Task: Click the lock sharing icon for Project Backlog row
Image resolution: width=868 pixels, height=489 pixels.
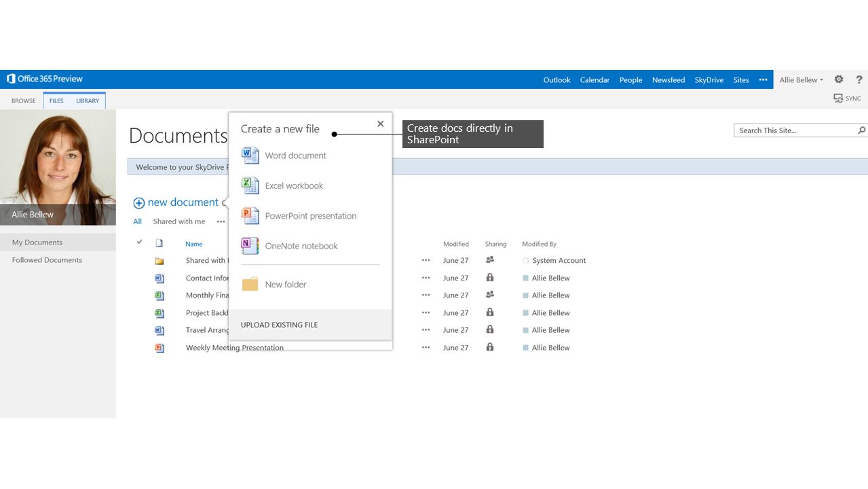Action: point(490,312)
